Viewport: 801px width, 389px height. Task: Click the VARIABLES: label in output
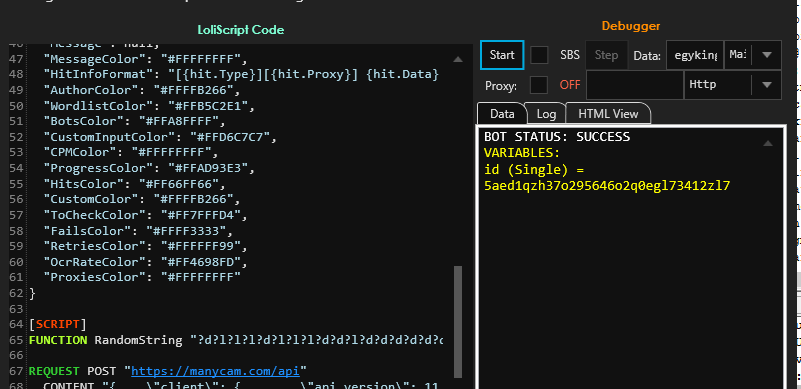pyautogui.click(x=522, y=153)
